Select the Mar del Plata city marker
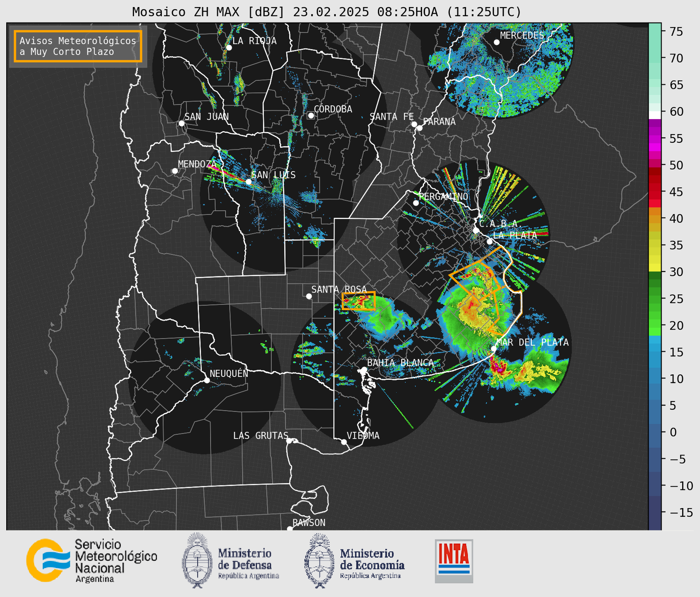 (x=494, y=349)
